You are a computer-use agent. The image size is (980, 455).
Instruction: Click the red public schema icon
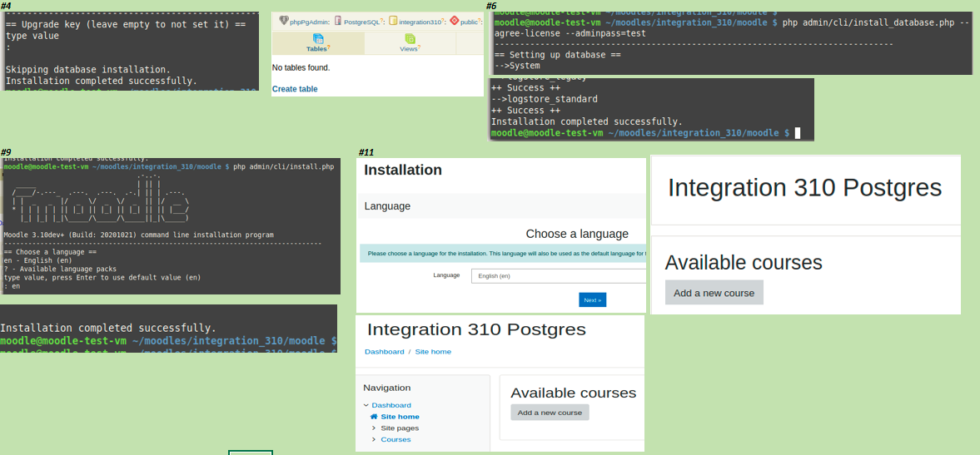click(455, 21)
